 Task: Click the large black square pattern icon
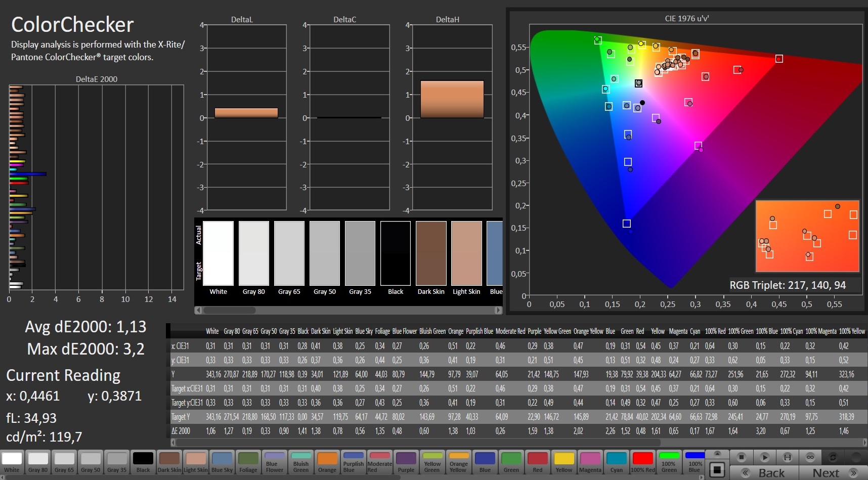tap(717, 470)
